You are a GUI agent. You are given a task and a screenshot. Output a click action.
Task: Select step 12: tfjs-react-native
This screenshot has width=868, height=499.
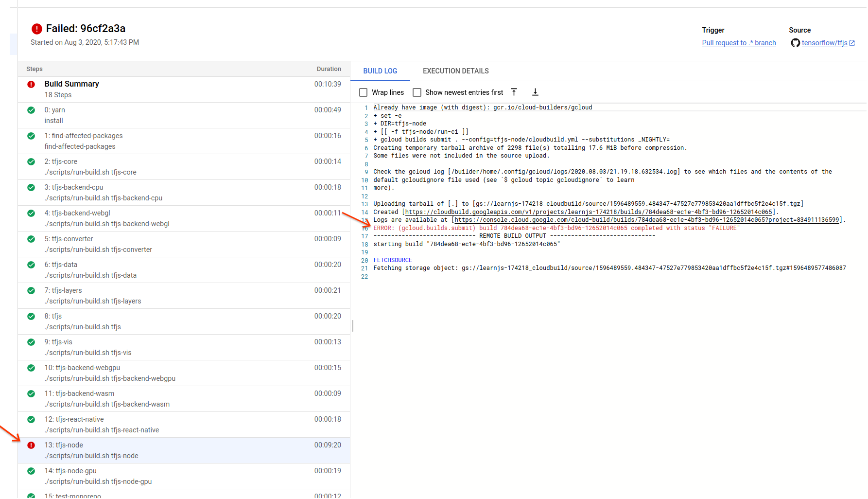pos(184,425)
